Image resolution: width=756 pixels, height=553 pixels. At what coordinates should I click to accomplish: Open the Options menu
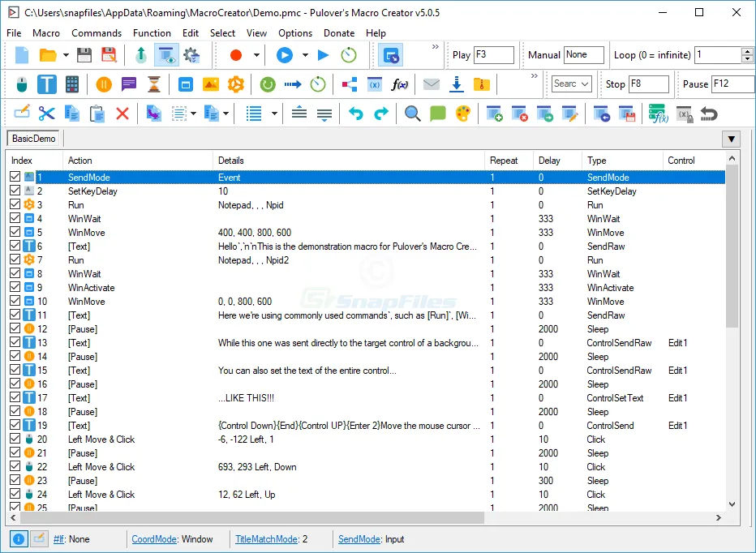(x=295, y=32)
